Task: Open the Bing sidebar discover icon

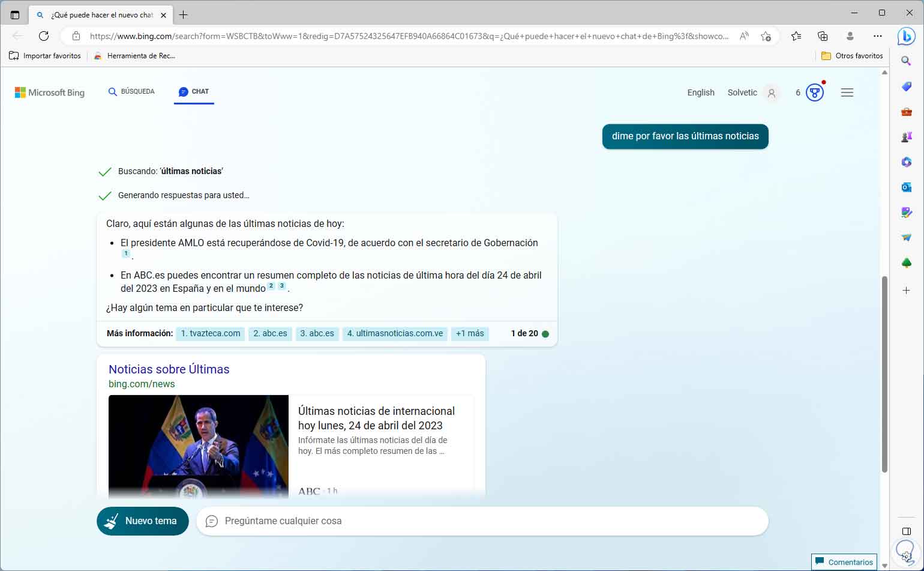Action: coord(906,36)
